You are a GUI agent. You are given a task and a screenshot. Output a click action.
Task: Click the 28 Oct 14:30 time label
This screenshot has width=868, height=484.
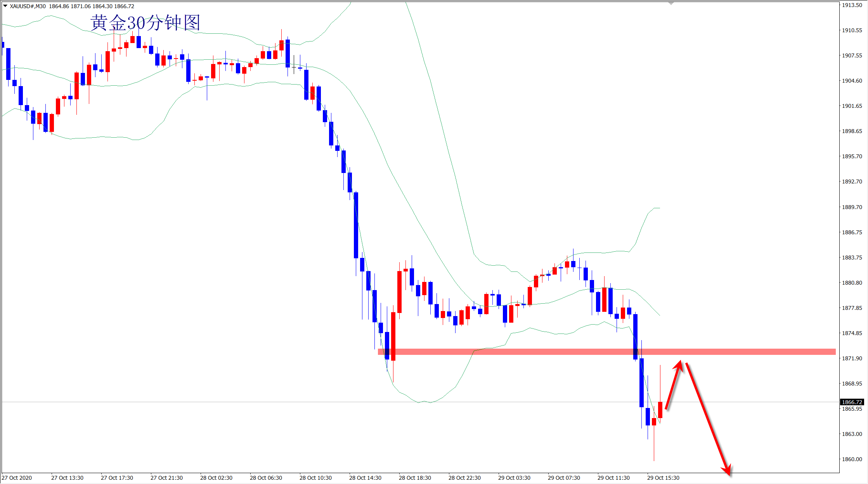tap(365, 478)
